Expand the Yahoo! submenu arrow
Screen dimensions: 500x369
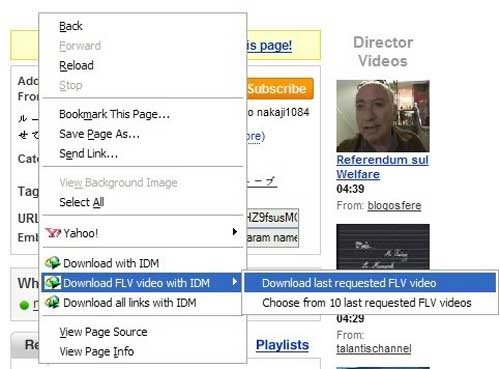click(x=235, y=232)
